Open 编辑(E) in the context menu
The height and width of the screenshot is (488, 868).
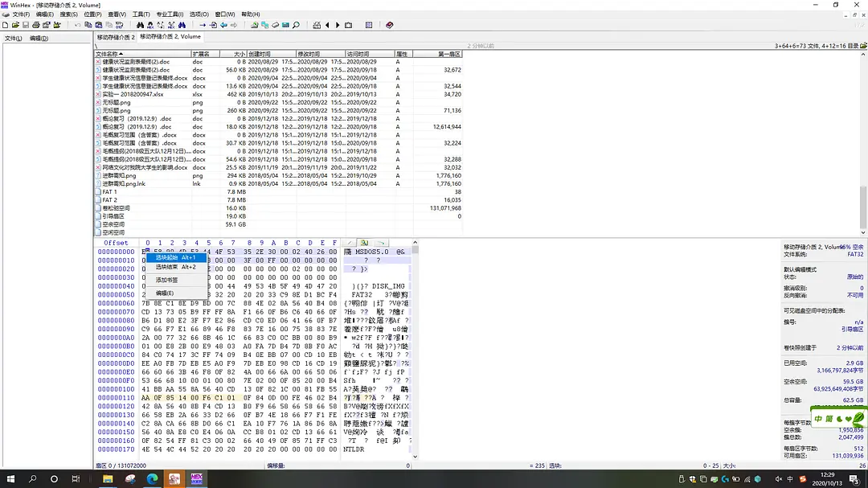pos(165,293)
